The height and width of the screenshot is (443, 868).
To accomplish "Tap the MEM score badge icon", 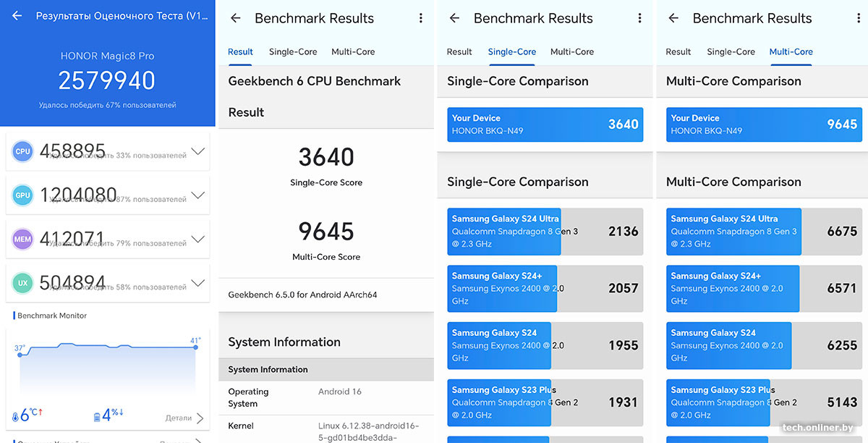I will (x=23, y=239).
